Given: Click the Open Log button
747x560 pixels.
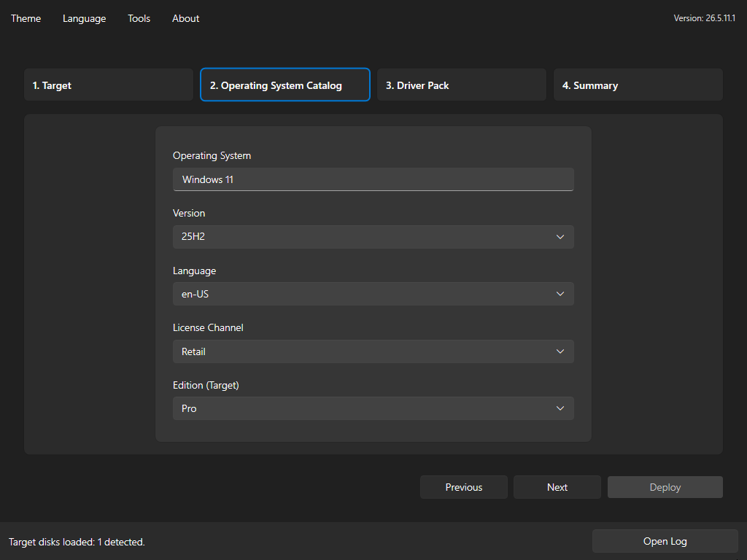Looking at the screenshot, I should (x=665, y=542).
